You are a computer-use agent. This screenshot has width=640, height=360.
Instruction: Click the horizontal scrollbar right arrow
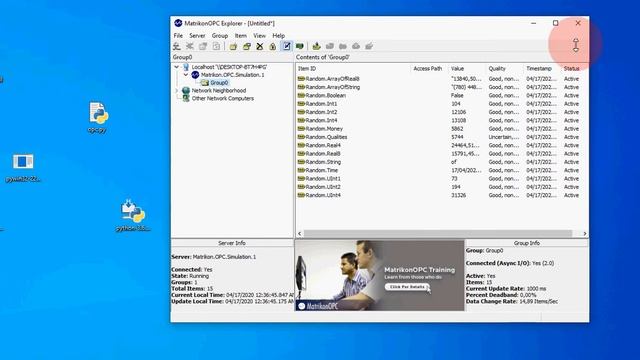pyautogui.click(x=584, y=233)
